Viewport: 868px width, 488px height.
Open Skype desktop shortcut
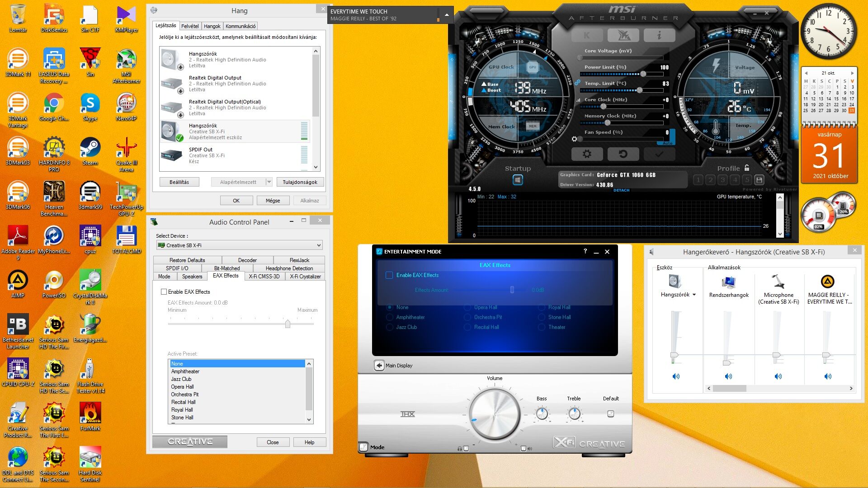click(90, 108)
